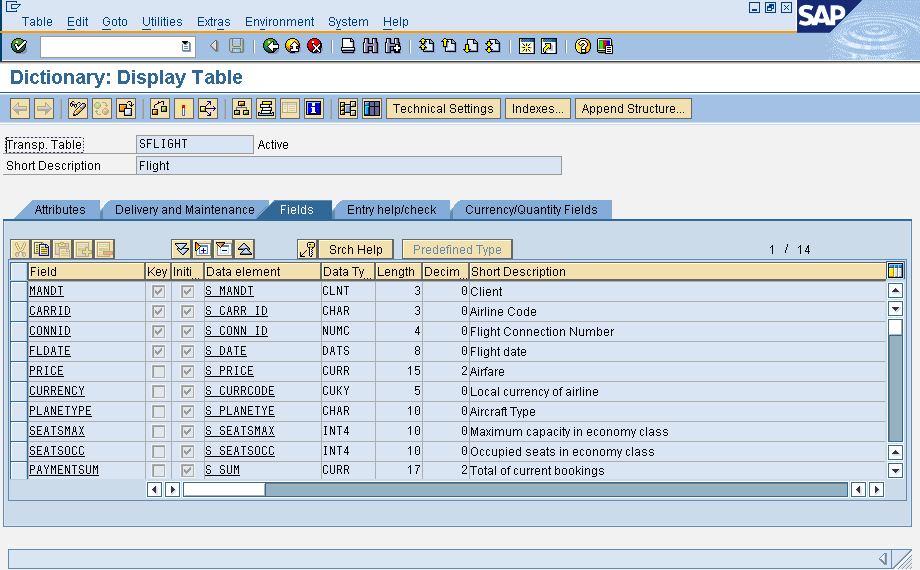Toggle Key checkbox for CARRID row
Viewport: 920px width, 570px height.
click(x=158, y=311)
